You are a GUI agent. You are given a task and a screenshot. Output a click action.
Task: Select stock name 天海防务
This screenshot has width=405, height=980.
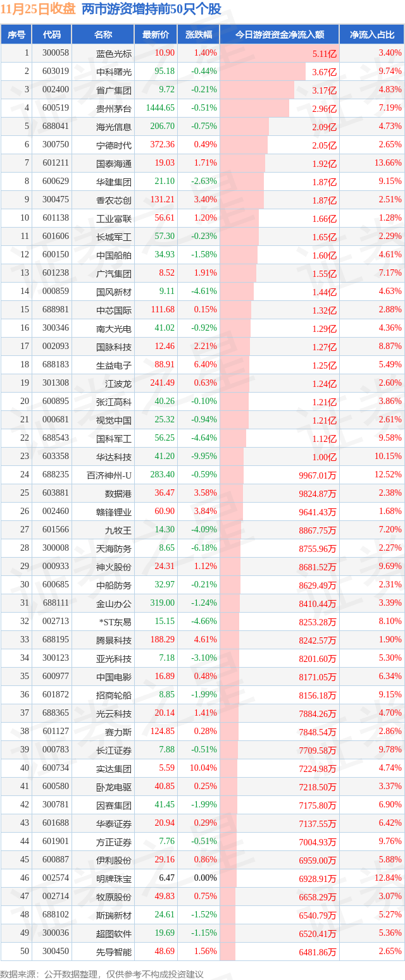click(114, 548)
